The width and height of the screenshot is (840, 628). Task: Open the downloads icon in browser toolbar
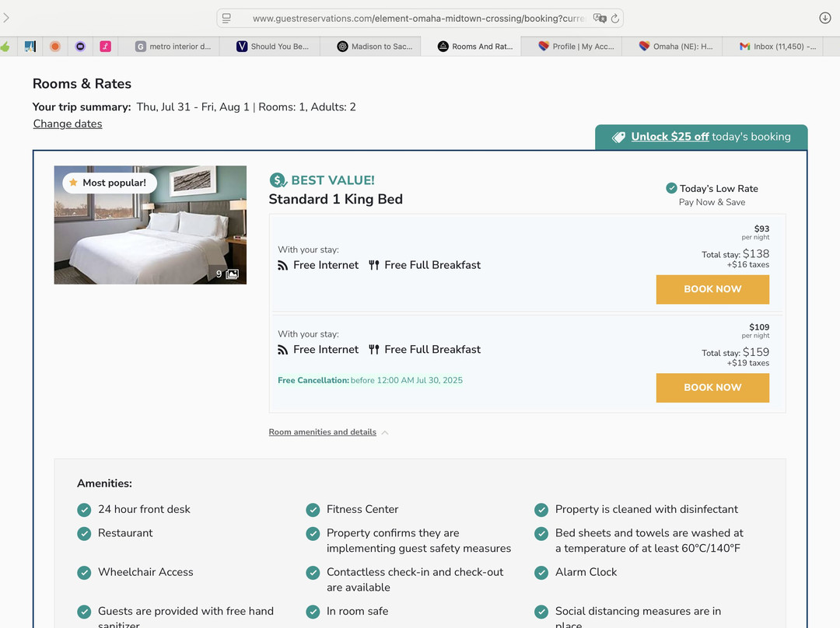(825, 18)
